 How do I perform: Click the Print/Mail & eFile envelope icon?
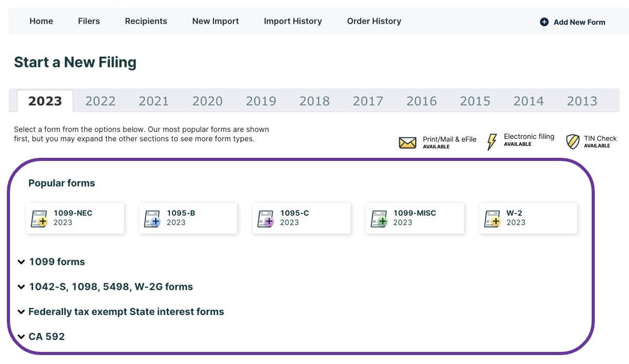click(x=408, y=143)
